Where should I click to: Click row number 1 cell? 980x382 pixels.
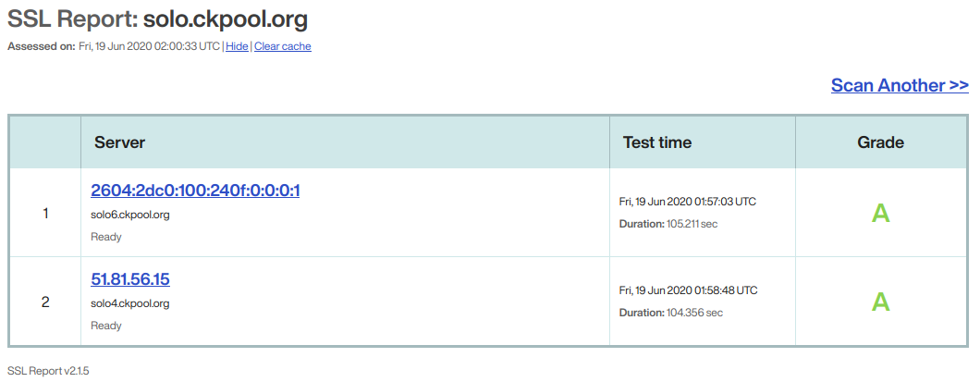tap(45, 213)
